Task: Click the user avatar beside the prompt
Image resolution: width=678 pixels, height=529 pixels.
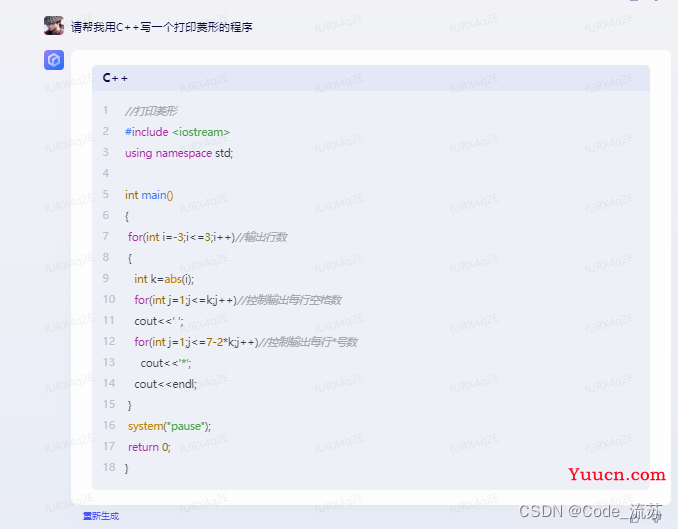Action: tap(54, 26)
